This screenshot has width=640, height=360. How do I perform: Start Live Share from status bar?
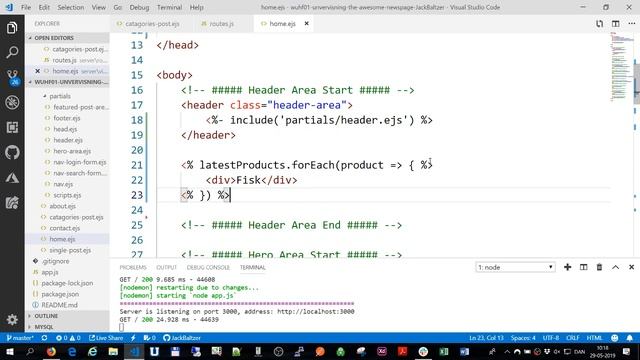pos(106,338)
